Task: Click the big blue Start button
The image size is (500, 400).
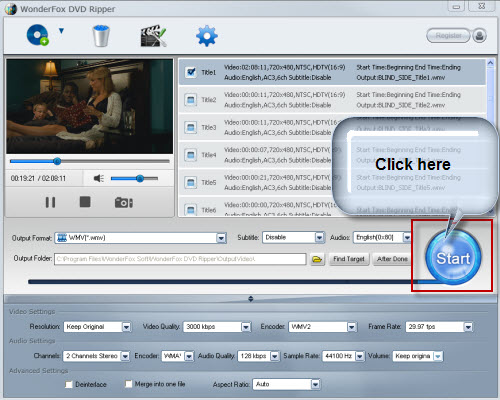Action: [x=453, y=257]
